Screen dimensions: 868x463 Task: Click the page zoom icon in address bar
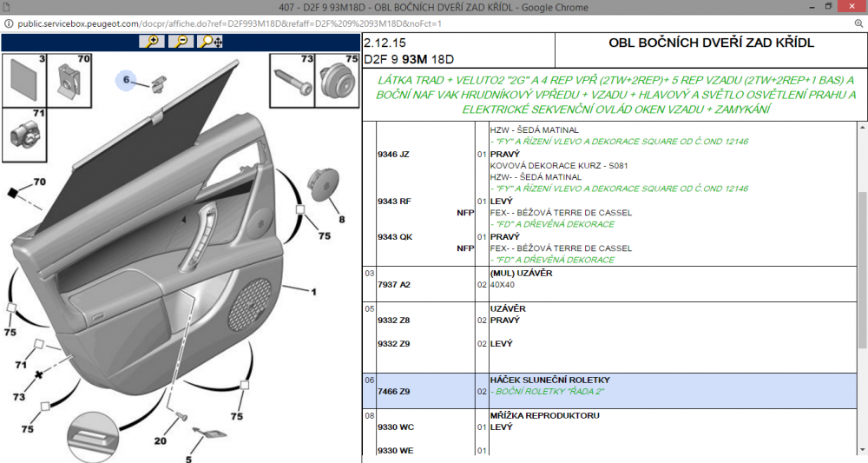858,23
